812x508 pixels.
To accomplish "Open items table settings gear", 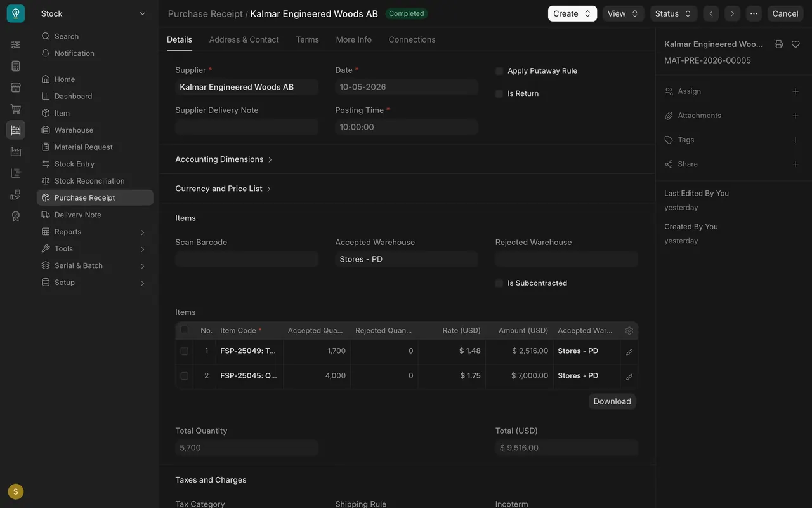I will [629, 331].
